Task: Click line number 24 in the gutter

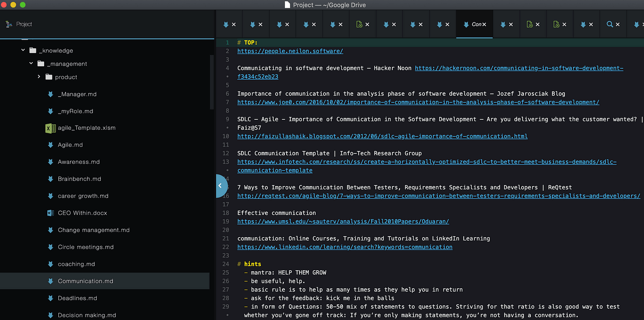Action: pos(225,264)
